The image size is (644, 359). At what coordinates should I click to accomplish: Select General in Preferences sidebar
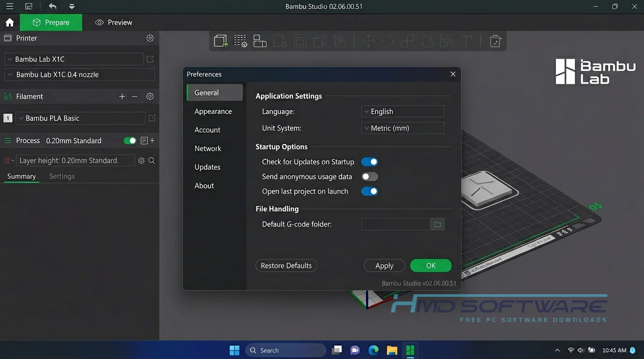(x=215, y=93)
